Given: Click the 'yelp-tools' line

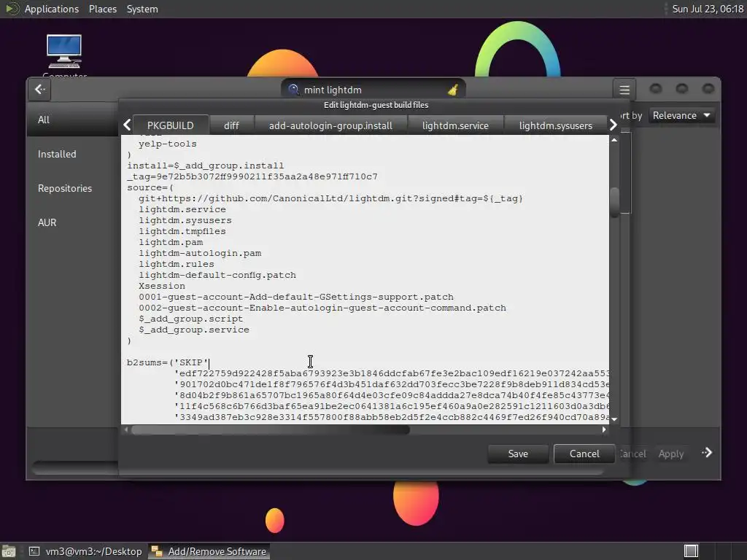Looking at the screenshot, I should (167, 144).
